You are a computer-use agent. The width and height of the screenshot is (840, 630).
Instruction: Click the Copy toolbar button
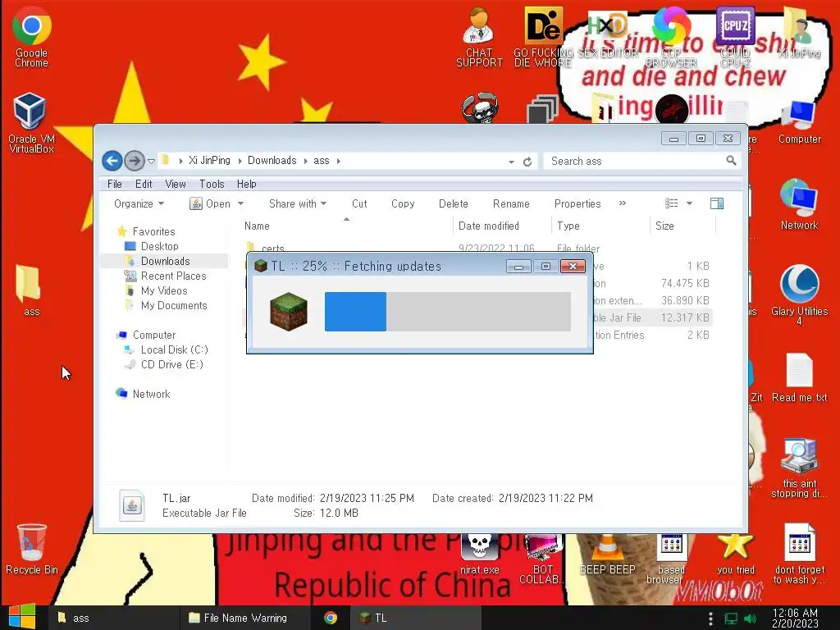(403, 203)
